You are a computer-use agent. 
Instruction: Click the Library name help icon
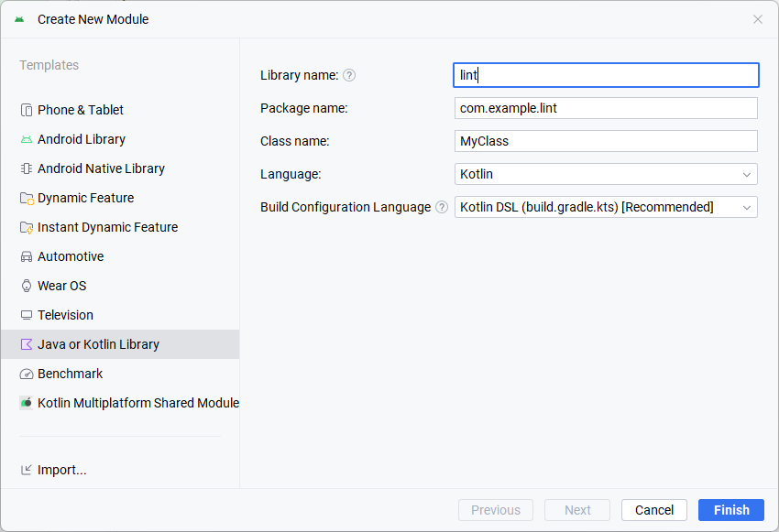[x=349, y=75]
